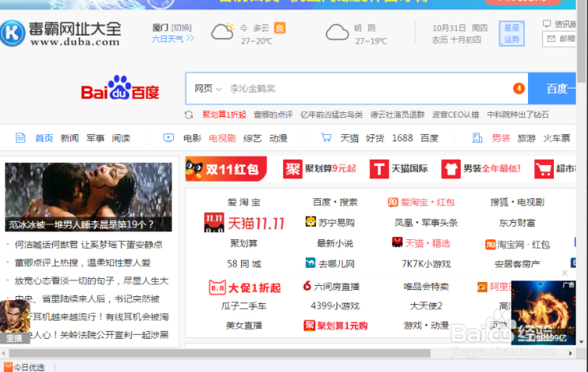The width and height of the screenshot is (588, 372).
Task: Click the Baidu paw logo
Action: click(x=119, y=88)
